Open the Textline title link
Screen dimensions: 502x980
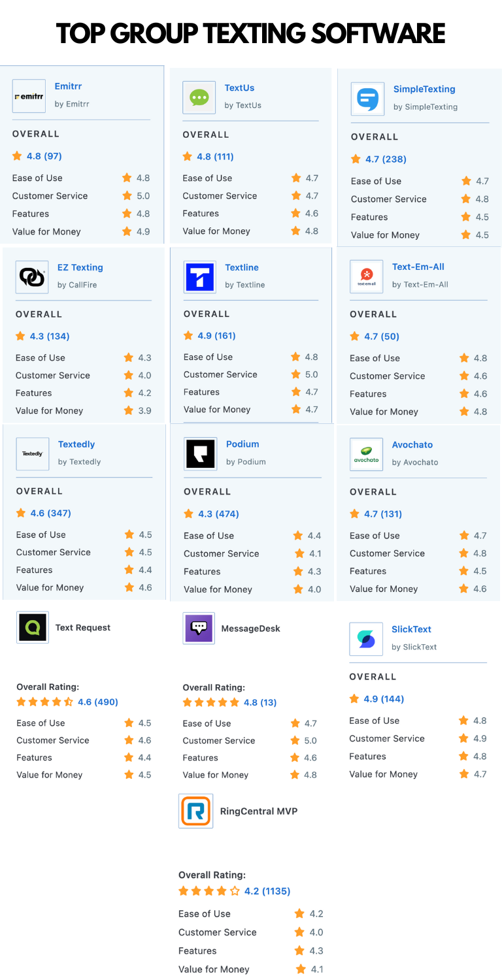(242, 267)
